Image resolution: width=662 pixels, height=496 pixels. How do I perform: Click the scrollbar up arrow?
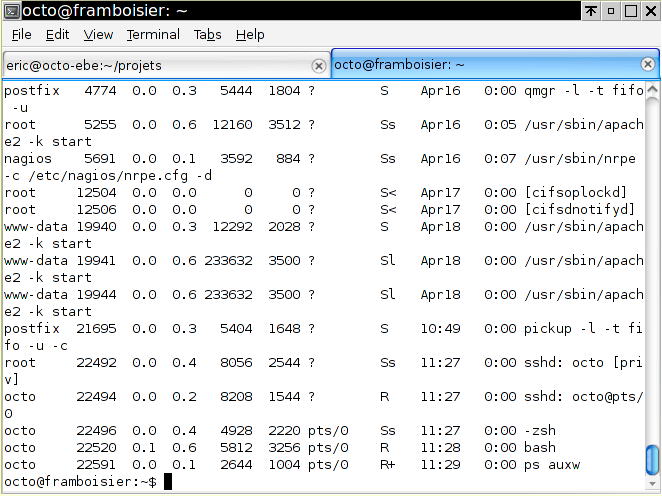click(652, 92)
